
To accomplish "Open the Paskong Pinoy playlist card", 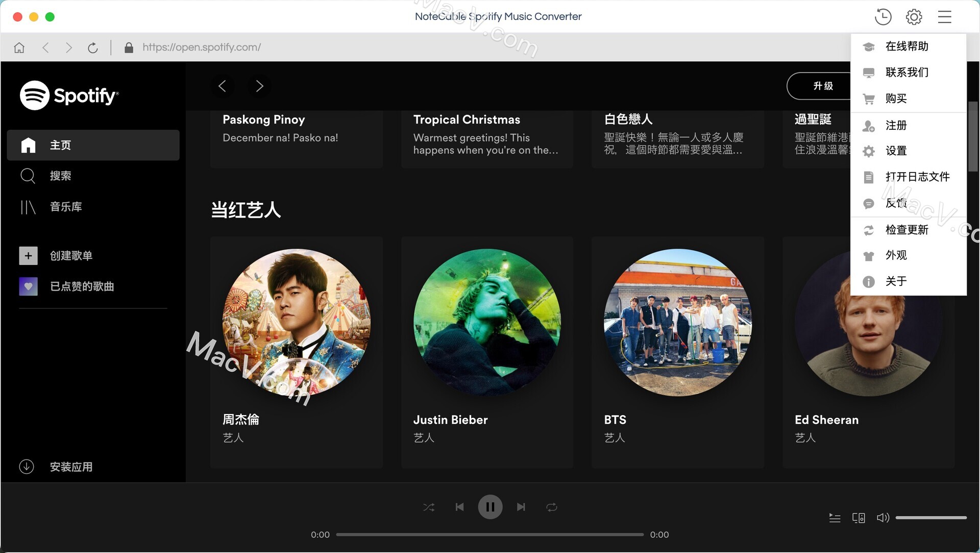I will point(297,139).
